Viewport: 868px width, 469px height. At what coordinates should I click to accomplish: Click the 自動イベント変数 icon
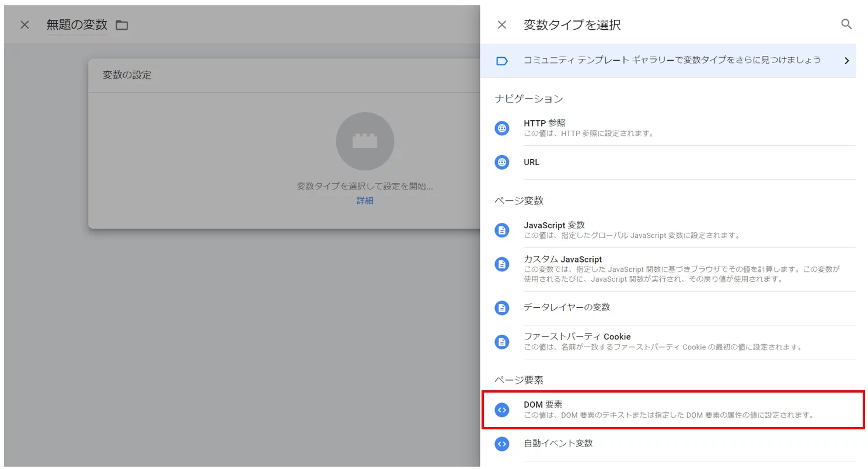click(502, 444)
